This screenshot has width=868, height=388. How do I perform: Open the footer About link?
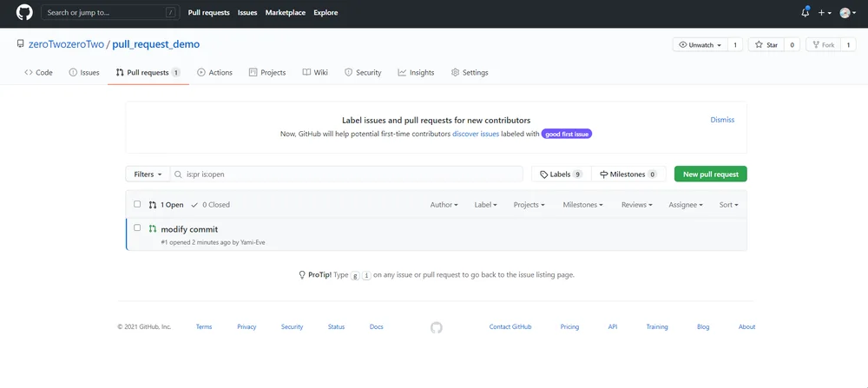746,327
